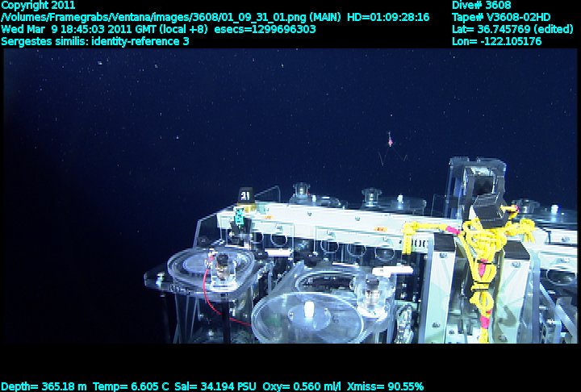The image size is (581, 392).
Task: Select the white float inside the round canister
Action: click(309, 311)
